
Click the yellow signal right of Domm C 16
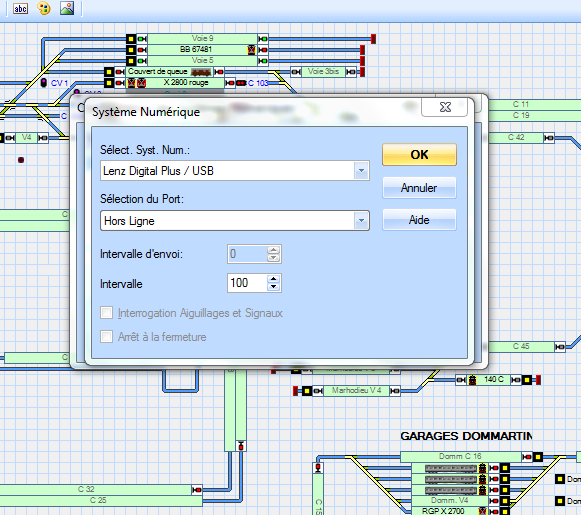pos(538,457)
